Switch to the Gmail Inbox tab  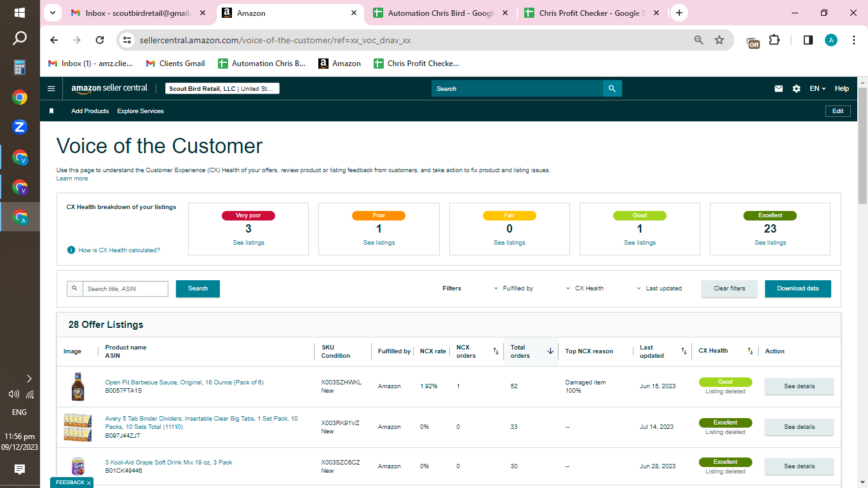[139, 13]
